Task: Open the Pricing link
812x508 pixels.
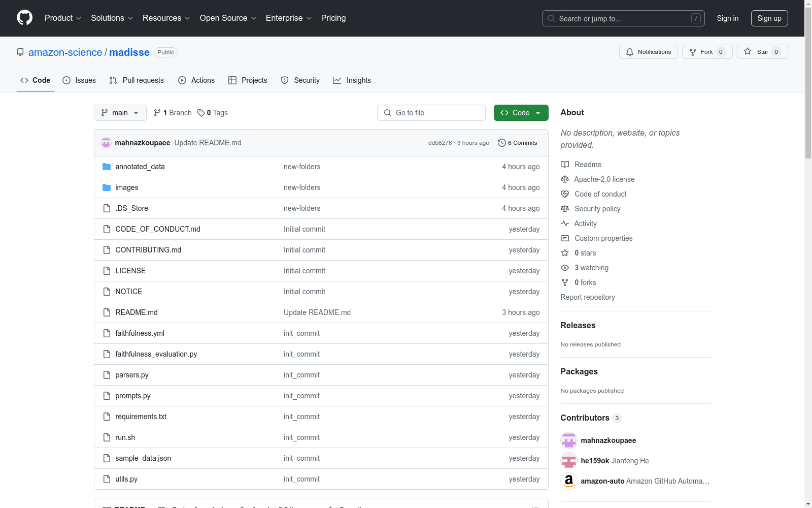Action: (x=333, y=18)
